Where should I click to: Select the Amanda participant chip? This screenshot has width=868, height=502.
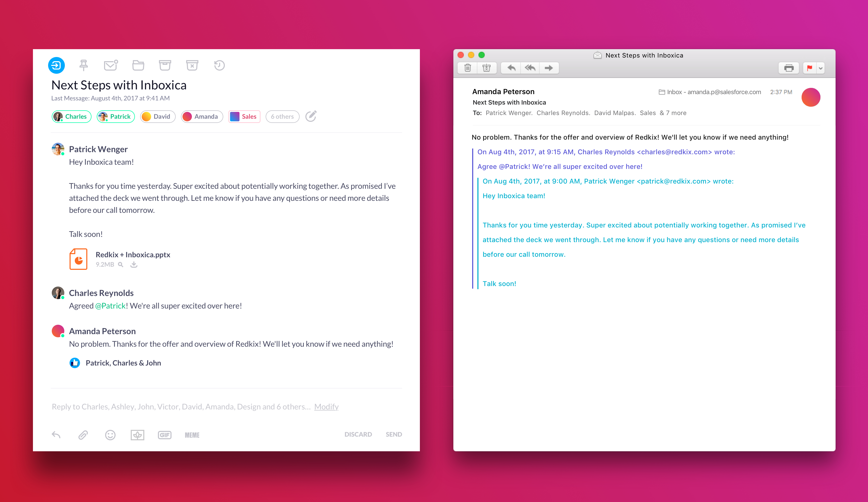click(202, 116)
